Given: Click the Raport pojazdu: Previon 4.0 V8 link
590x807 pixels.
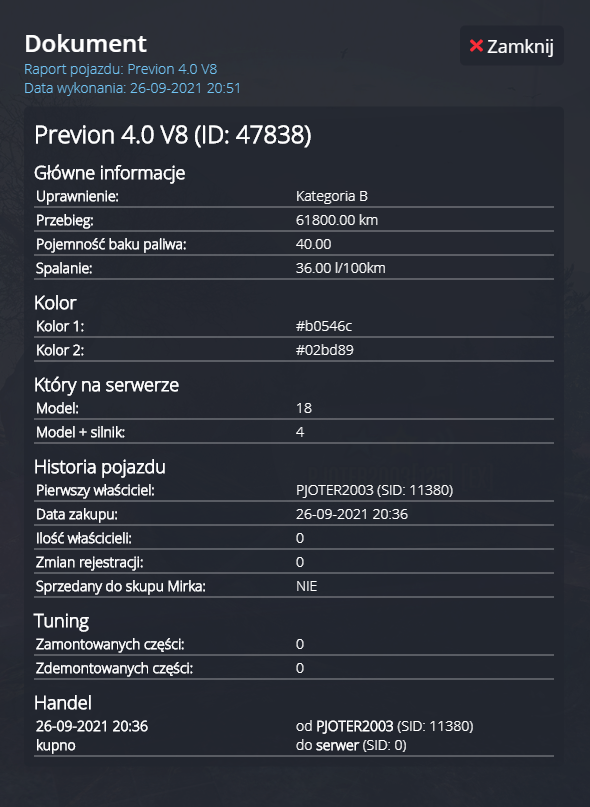Looking at the screenshot, I should coord(120,69).
